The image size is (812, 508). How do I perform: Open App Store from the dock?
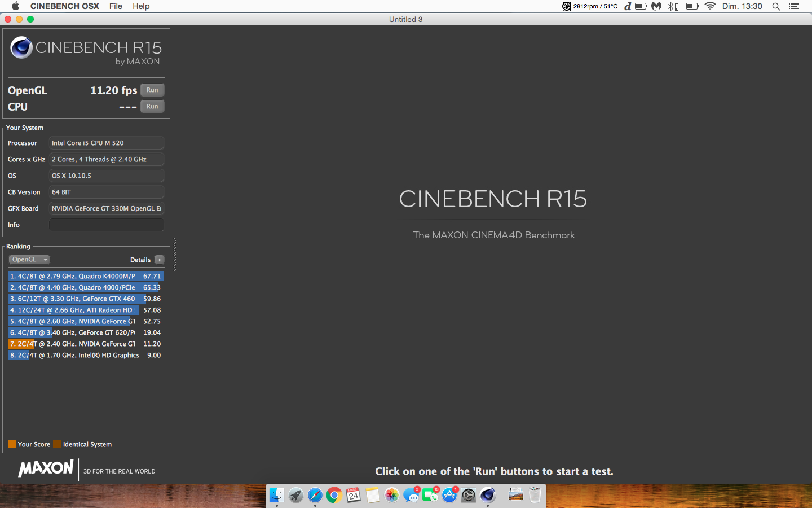449,496
